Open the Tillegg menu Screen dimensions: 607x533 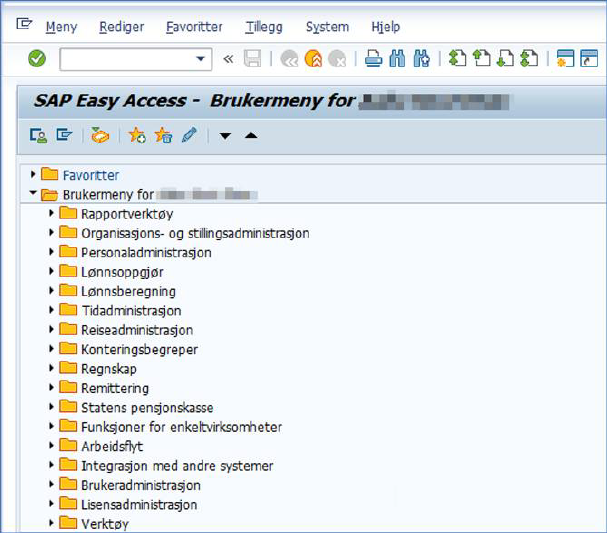pyautogui.click(x=264, y=27)
